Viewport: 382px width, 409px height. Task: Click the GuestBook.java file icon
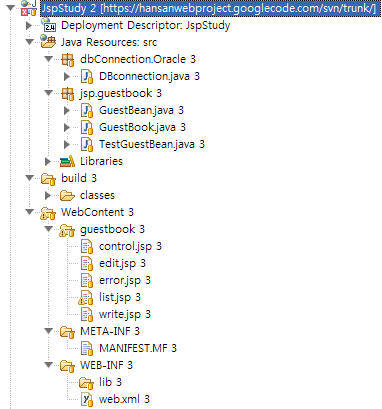tap(87, 127)
